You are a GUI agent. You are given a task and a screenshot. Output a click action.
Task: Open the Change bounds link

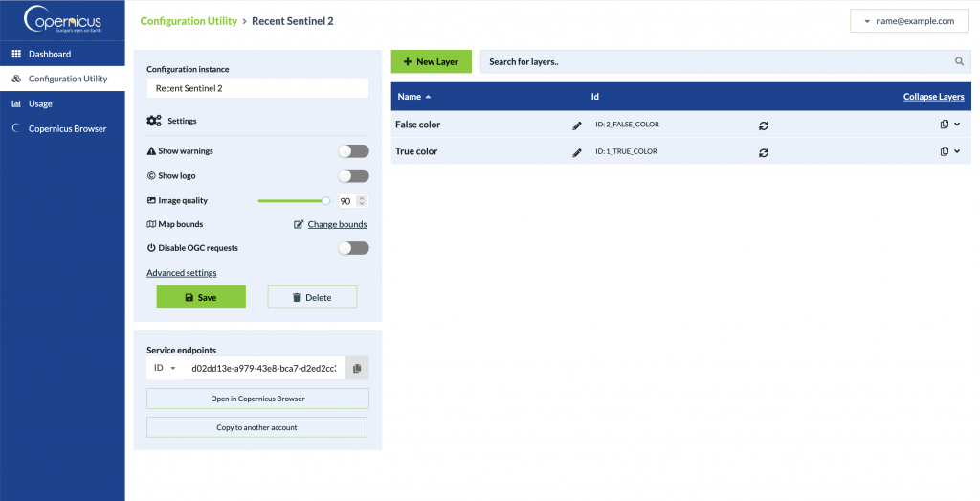coord(336,224)
